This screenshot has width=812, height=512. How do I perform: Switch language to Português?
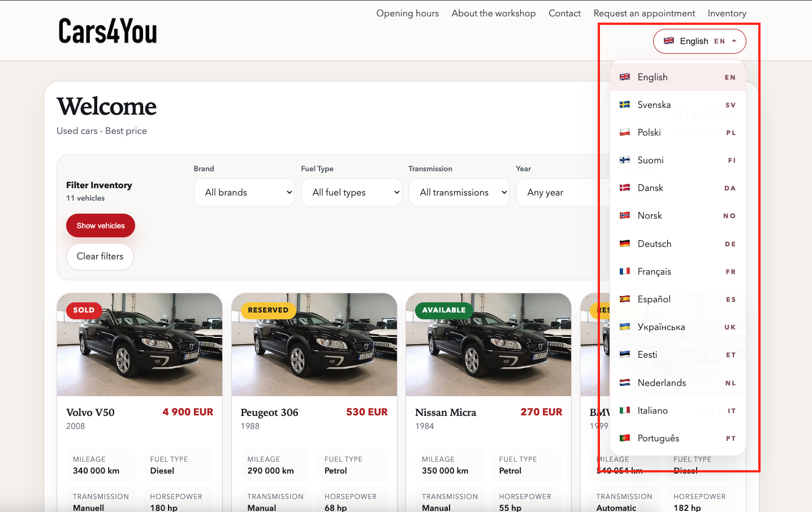point(678,438)
